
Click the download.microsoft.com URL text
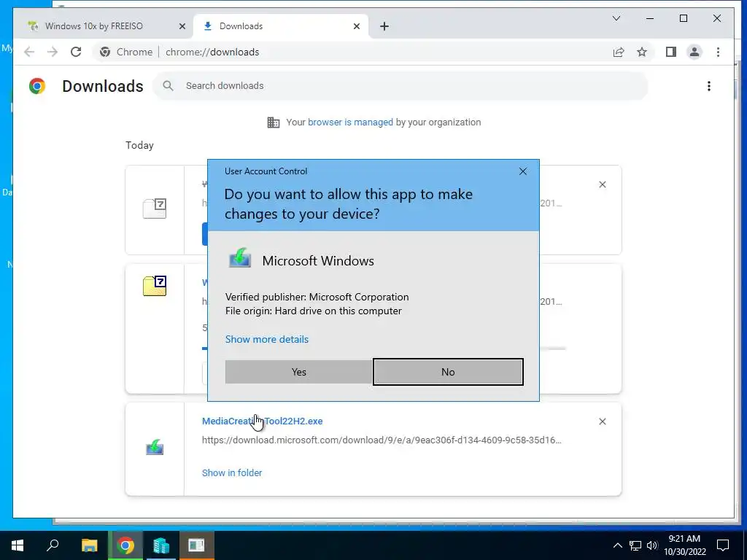pos(382,440)
